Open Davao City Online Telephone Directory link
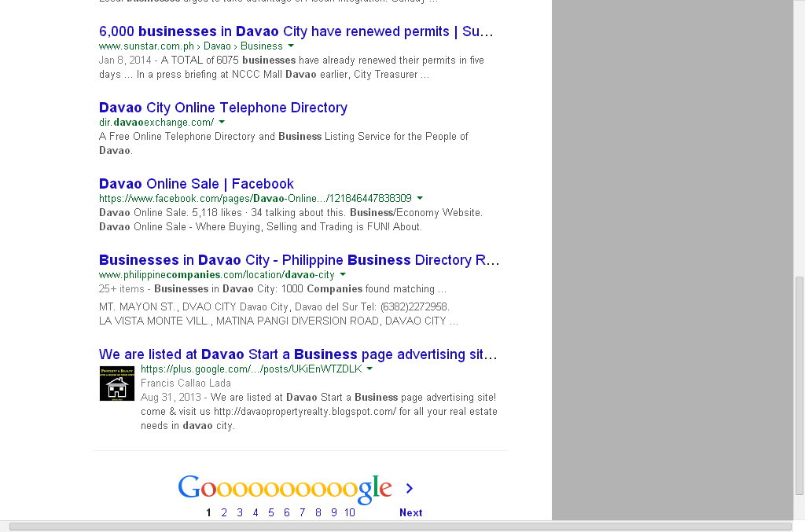This screenshot has width=805, height=532. pyautogui.click(x=223, y=108)
